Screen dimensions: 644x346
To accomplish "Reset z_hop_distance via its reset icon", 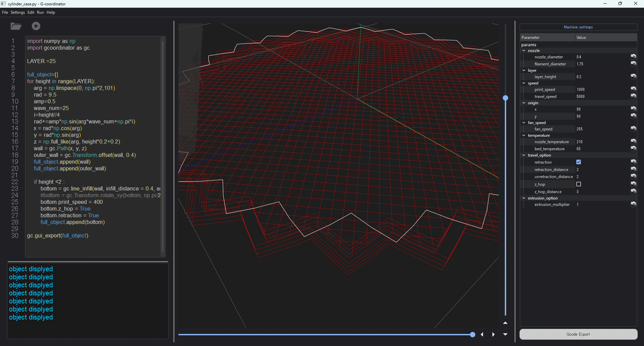I will click(633, 192).
